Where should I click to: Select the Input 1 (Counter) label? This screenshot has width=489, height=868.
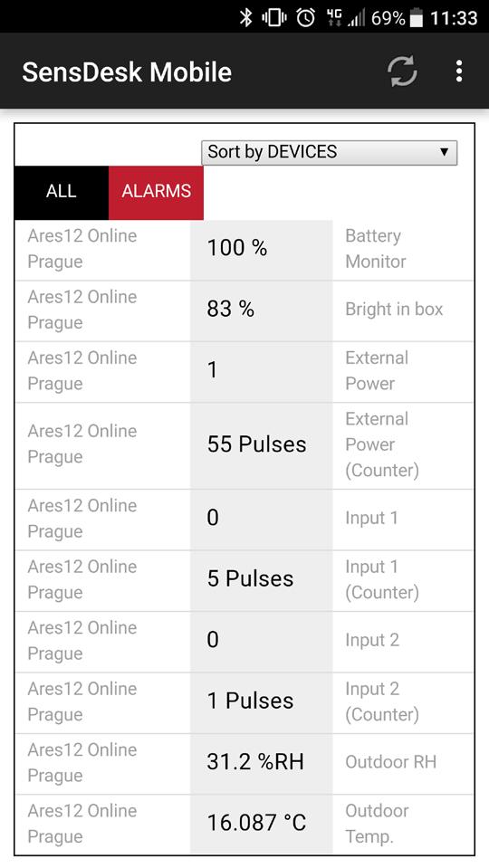(382, 579)
